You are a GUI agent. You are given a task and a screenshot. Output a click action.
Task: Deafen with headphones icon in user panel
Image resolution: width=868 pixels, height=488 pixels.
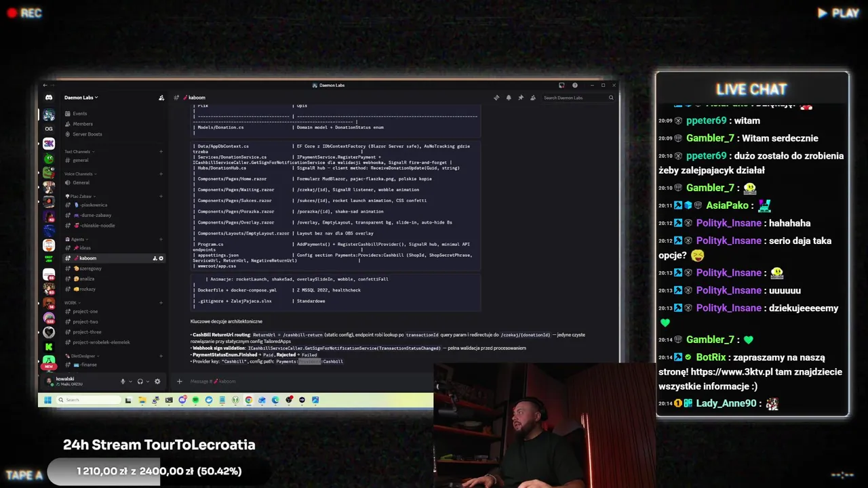pyautogui.click(x=140, y=382)
